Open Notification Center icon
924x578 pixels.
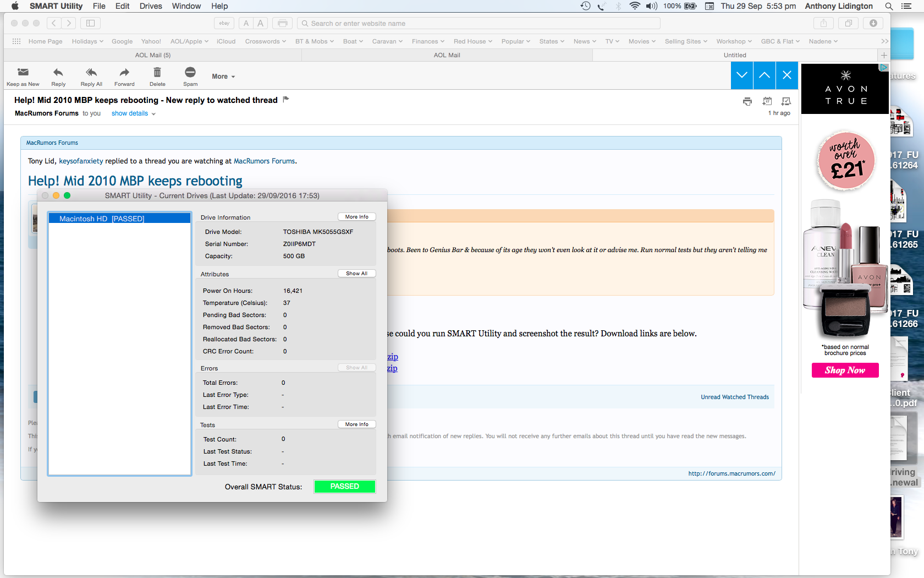tap(906, 6)
